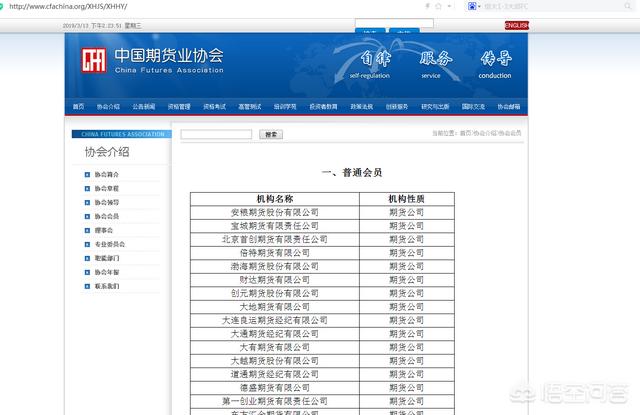Open 理事会 in the sidebar
Image resolution: width=640 pixels, height=415 pixels.
point(104,230)
